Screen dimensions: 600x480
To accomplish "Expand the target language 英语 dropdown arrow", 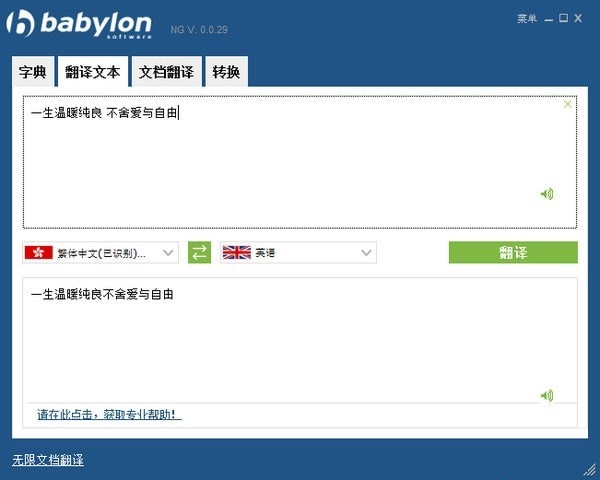I will (366, 253).
